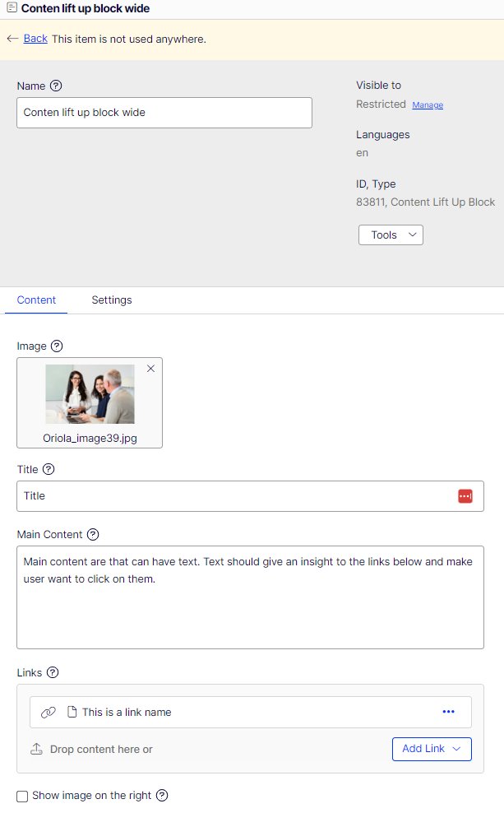Click the chain link icon in link row
Viewport: 504px width, 813px height.
tap(49, 713)
